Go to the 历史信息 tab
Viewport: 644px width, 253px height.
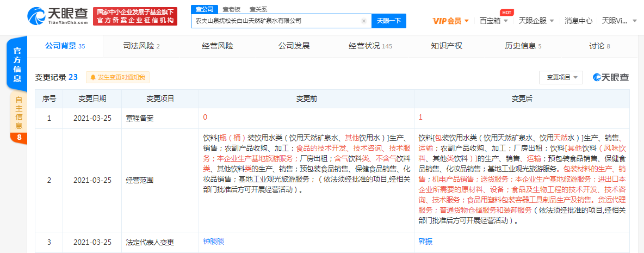coord(523,46)
